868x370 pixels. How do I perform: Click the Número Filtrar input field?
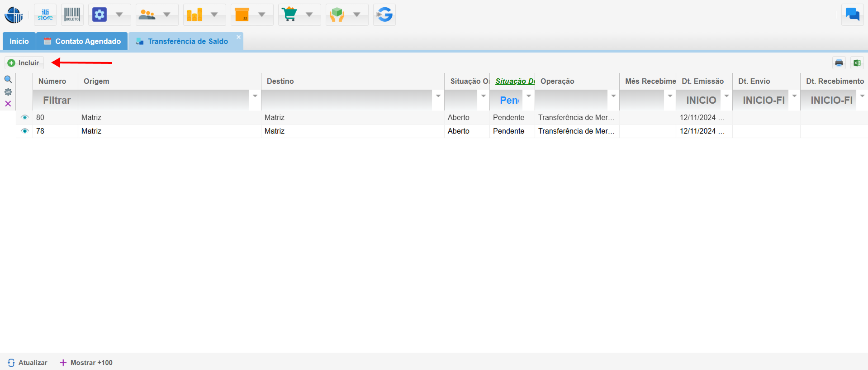coord(56,100)
